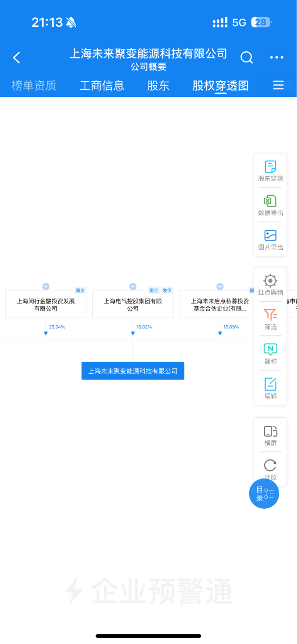This screenshot has width=297, height=644.
Task: Click the 16.89% stake label
Action: pos(231,327)
